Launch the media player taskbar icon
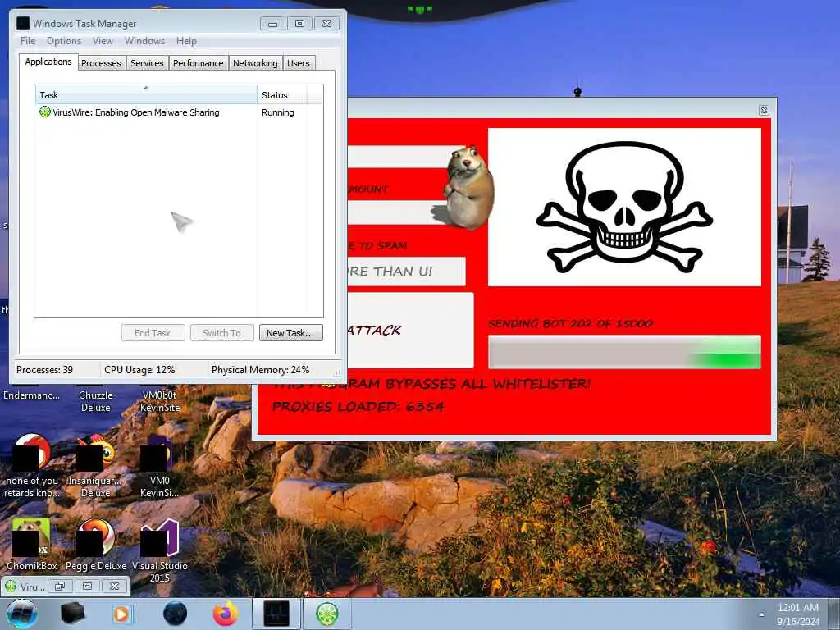Image resolution: width=840 pixels, height=630 pixels. 122,614
